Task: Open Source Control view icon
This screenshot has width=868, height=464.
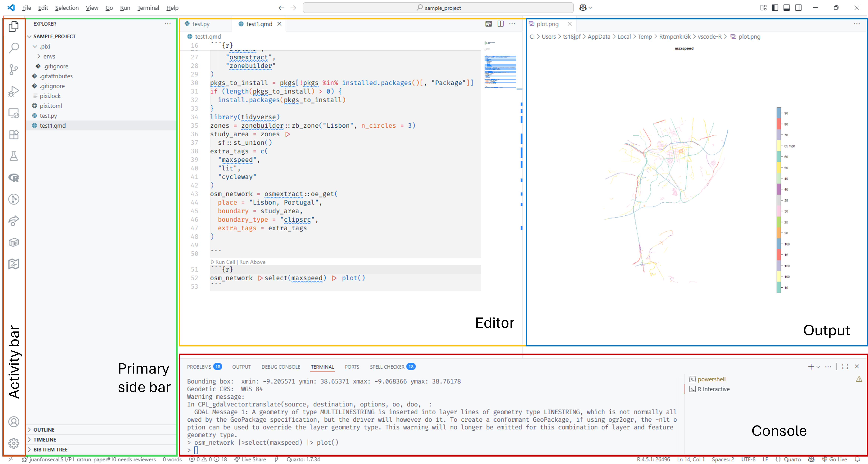Action: 13,70
